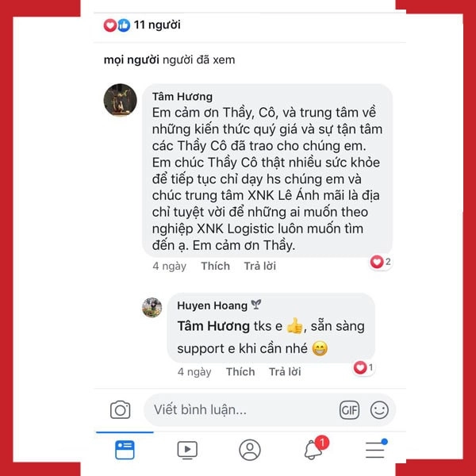This screenshot has width=476, height=476.
Task: Open the emoji smiley picker
Action: coord(379,410)
